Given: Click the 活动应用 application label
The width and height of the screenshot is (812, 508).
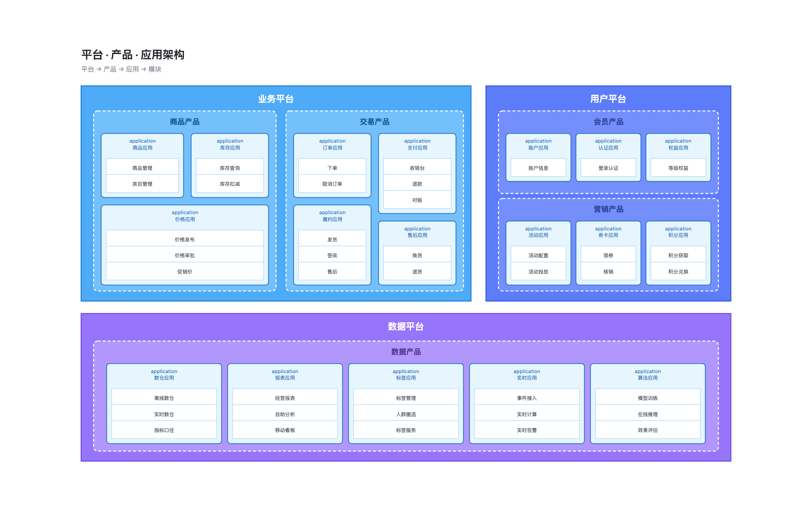Looking at the screenshot, I should (x=538, y=235).
